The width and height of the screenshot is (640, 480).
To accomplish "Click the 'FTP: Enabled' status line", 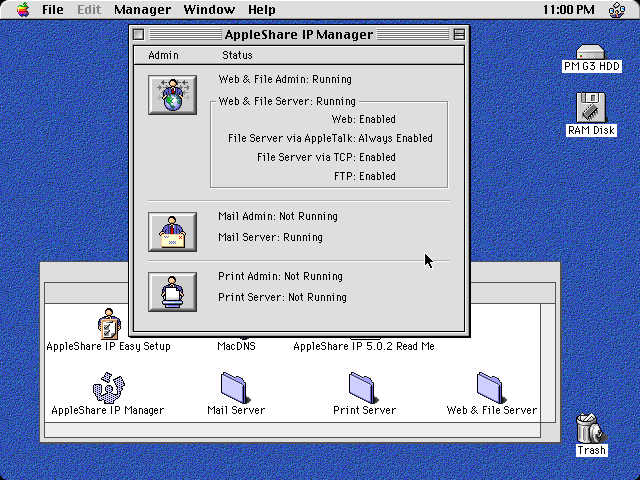I will point(364,176).
